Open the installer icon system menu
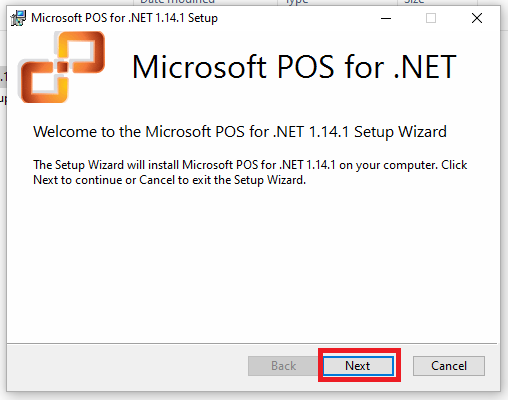 coord(18,18)
